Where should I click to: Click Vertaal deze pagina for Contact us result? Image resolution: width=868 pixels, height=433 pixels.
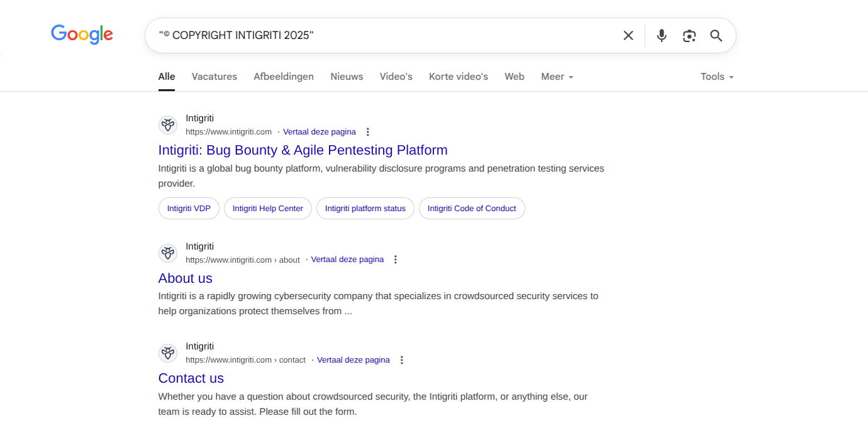pyautogui.click(x=353, y=360)
